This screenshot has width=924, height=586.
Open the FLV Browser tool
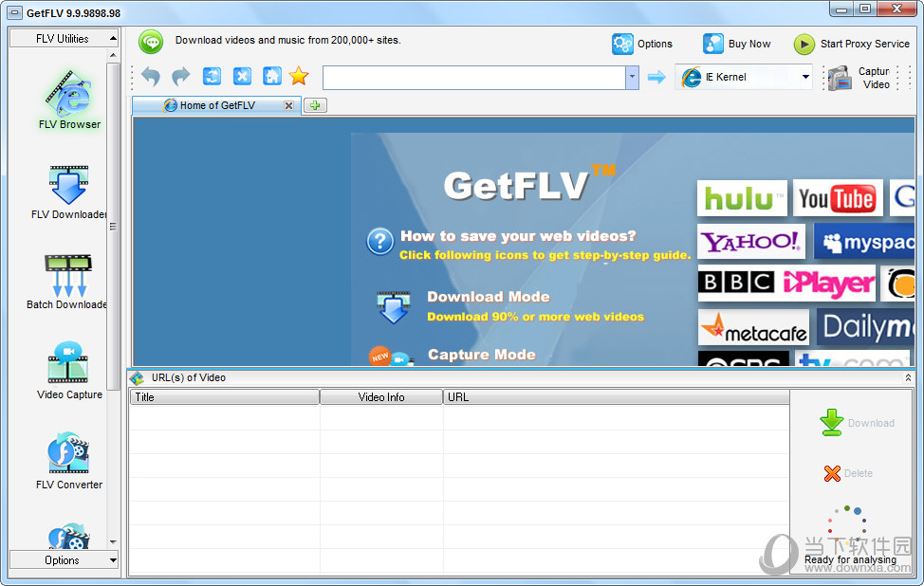[x=69, y=101]
